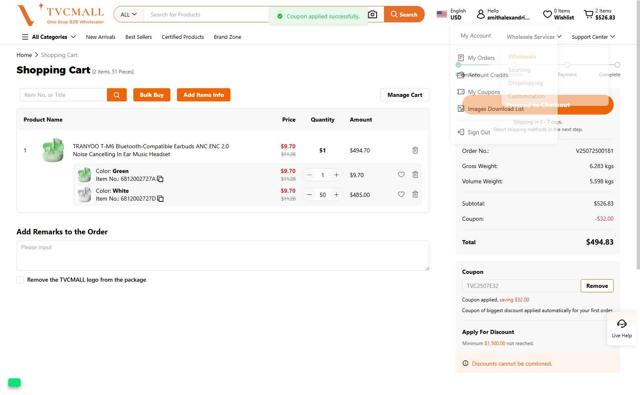Click White color variant thumbnail
The height and width of the screenshot is (395, 640).
84,195
